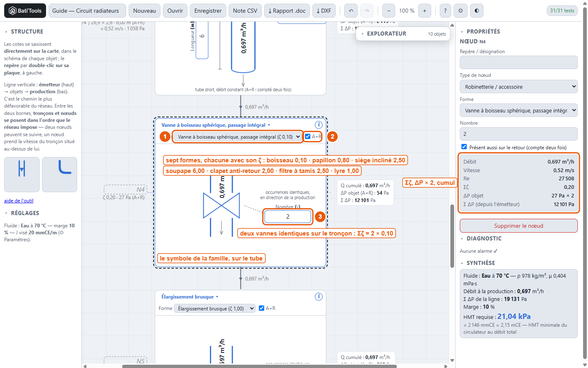Click Ouvrir in the top bar
588x368 pixels.
[x=175, y=11]
